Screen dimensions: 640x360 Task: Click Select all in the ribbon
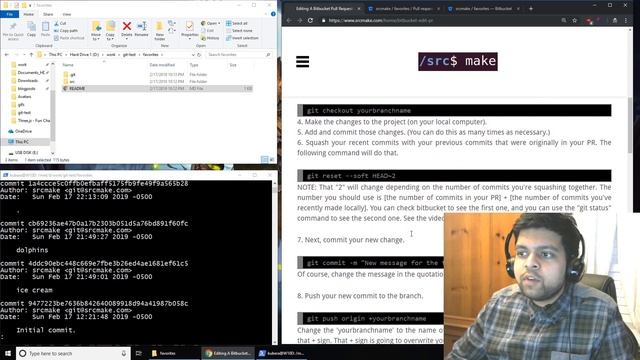(x=237, y=23)
